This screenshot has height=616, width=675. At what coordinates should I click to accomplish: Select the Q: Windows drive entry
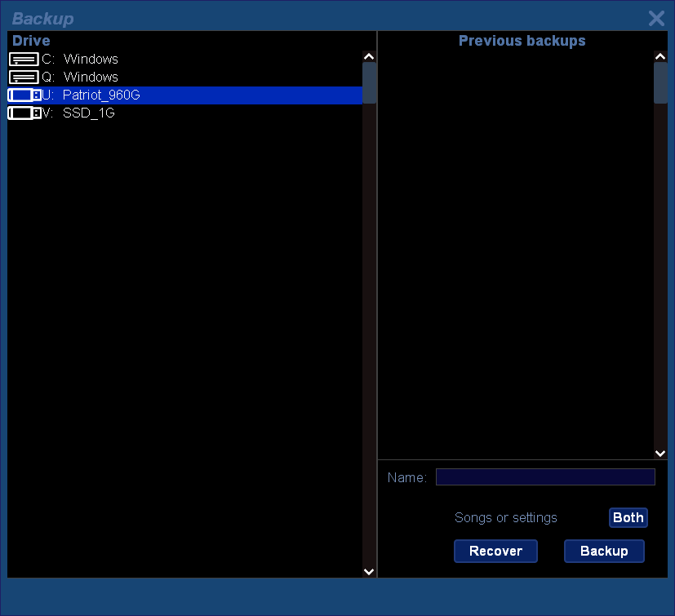pos(91,78)
